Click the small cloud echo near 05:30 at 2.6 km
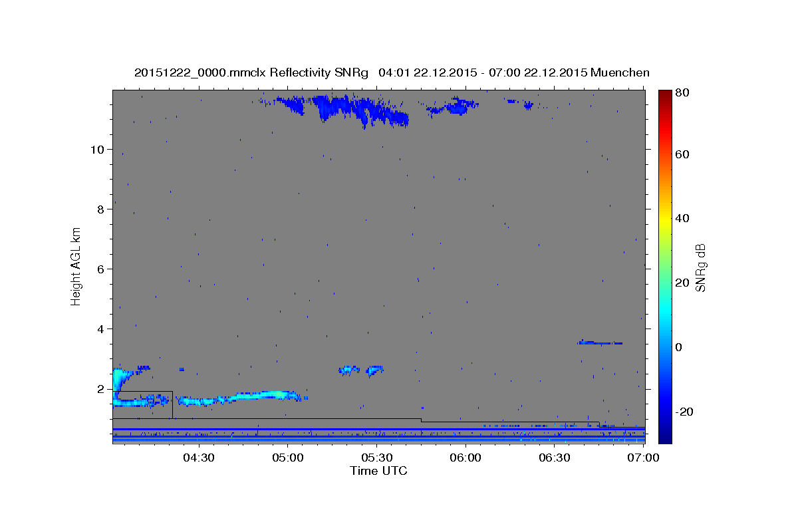The height and width of the screenshot is (532, 798). (x=375, y=370)
